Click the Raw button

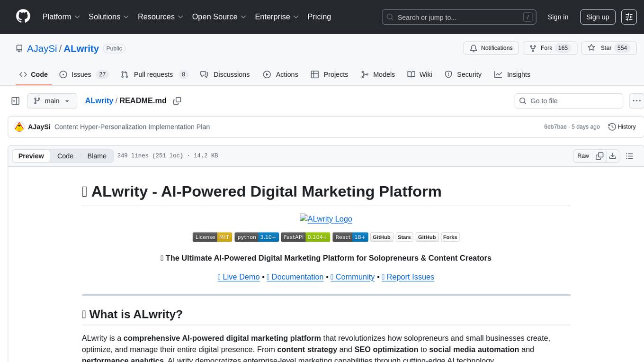(583, 156)
